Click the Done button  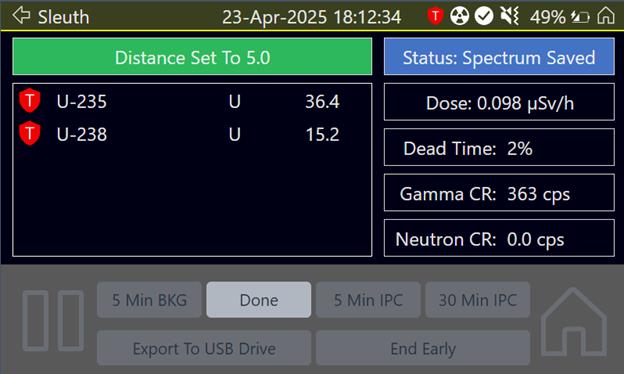click(x=259, y=300)
